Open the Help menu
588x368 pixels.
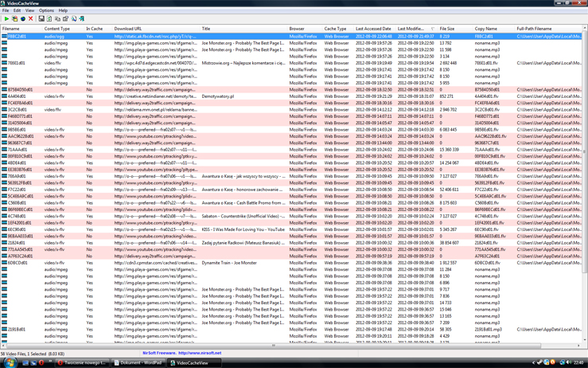[63, 10]
